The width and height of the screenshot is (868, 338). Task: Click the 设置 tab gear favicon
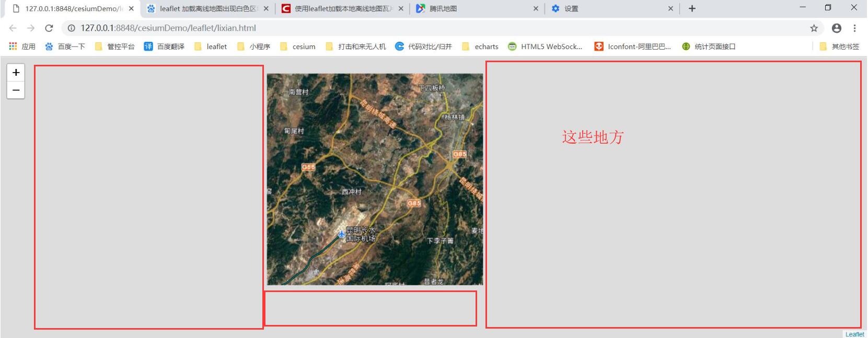point(555,8)
